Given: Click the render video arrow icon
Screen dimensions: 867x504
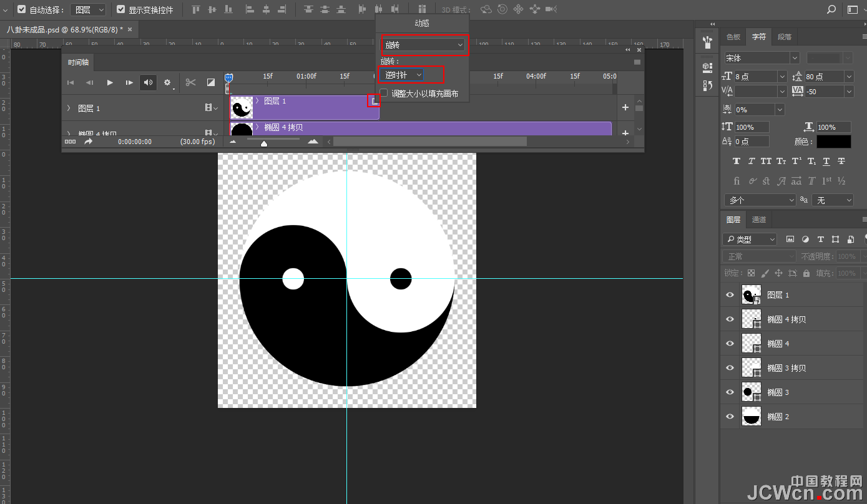Looking at the screenshot, I should tap(89, 142).
